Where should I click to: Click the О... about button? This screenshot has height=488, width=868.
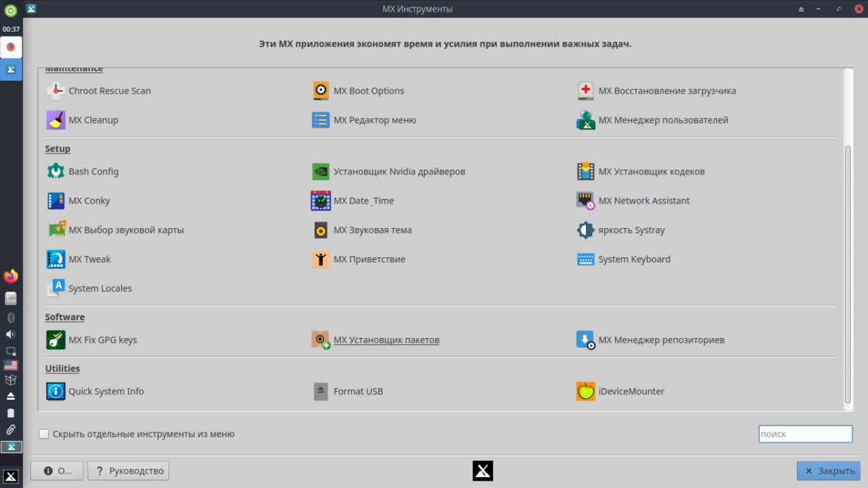click(x=57, y=471)
